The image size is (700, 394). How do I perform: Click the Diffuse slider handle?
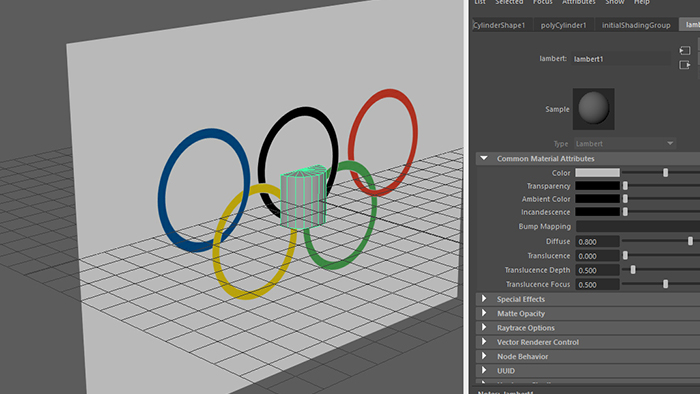(x=690, y=241)
